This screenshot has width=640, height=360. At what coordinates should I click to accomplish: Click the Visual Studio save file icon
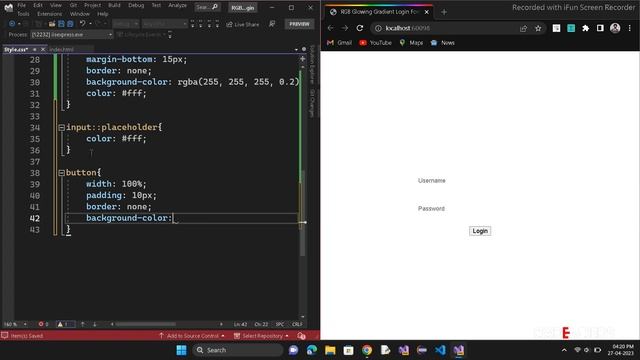tap(61, 24)
